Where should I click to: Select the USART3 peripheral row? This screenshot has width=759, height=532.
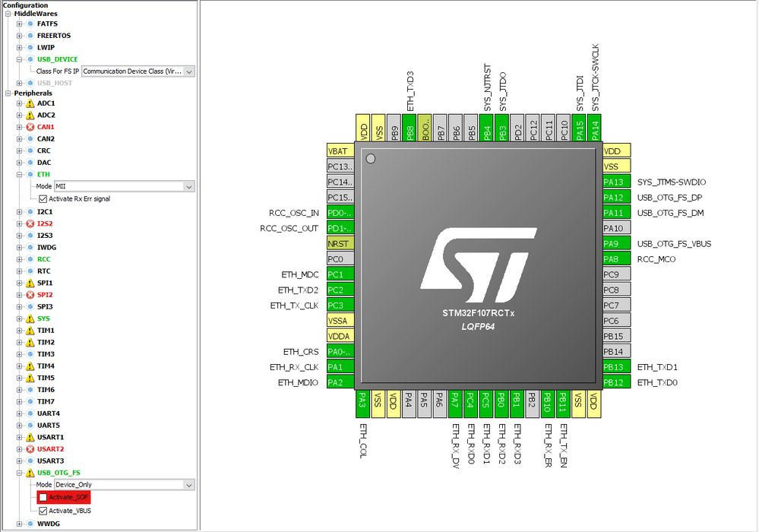coord(50,461)
